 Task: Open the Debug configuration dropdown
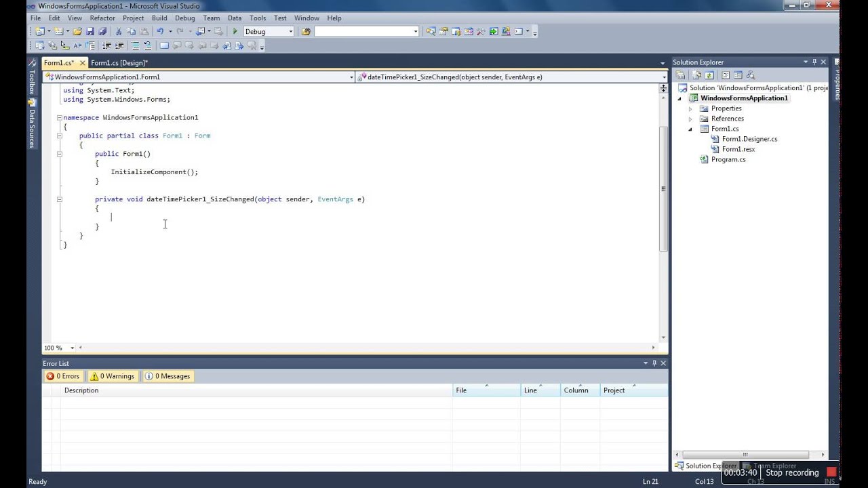pos(291,31)
